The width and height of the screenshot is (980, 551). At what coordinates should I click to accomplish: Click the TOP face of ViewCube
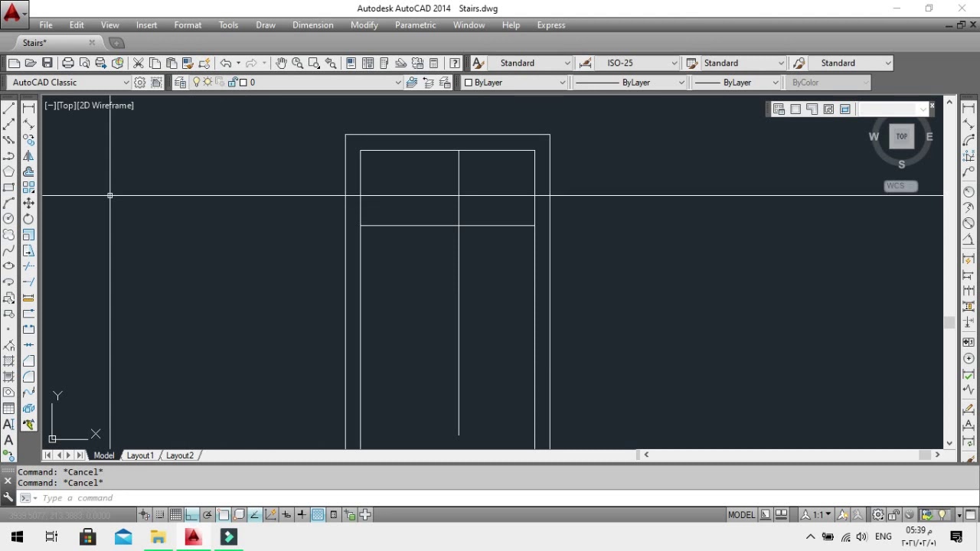(901, 136)
